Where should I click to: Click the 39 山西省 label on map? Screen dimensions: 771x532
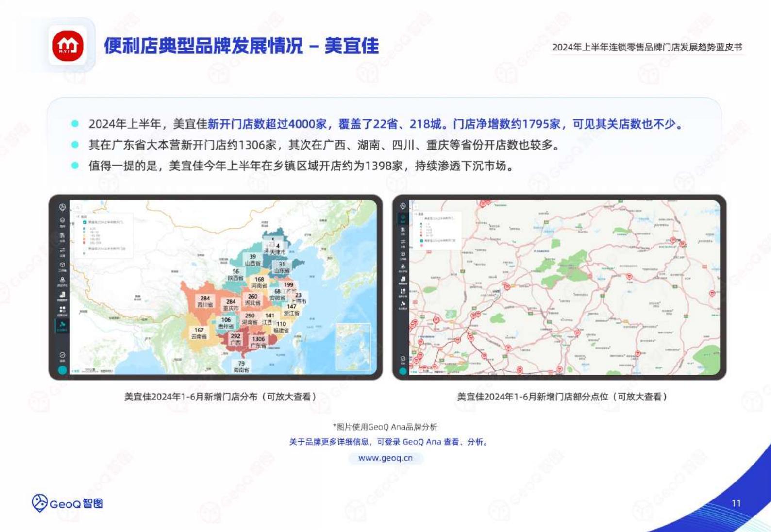point(252,260)
